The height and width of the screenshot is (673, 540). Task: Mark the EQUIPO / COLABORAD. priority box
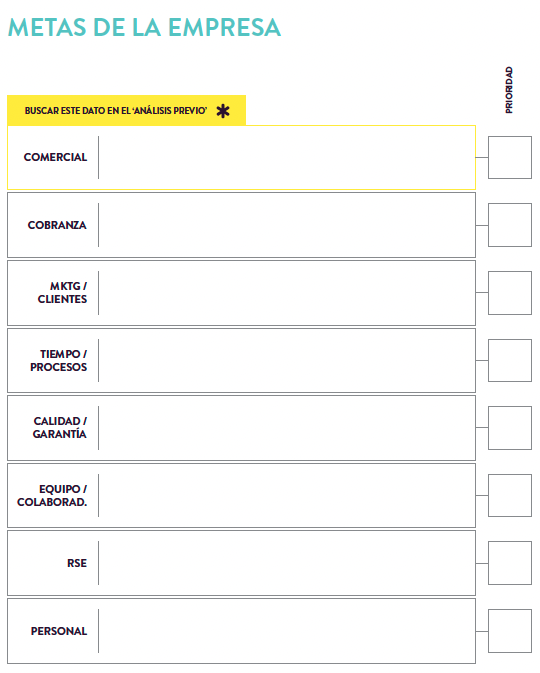510,495
